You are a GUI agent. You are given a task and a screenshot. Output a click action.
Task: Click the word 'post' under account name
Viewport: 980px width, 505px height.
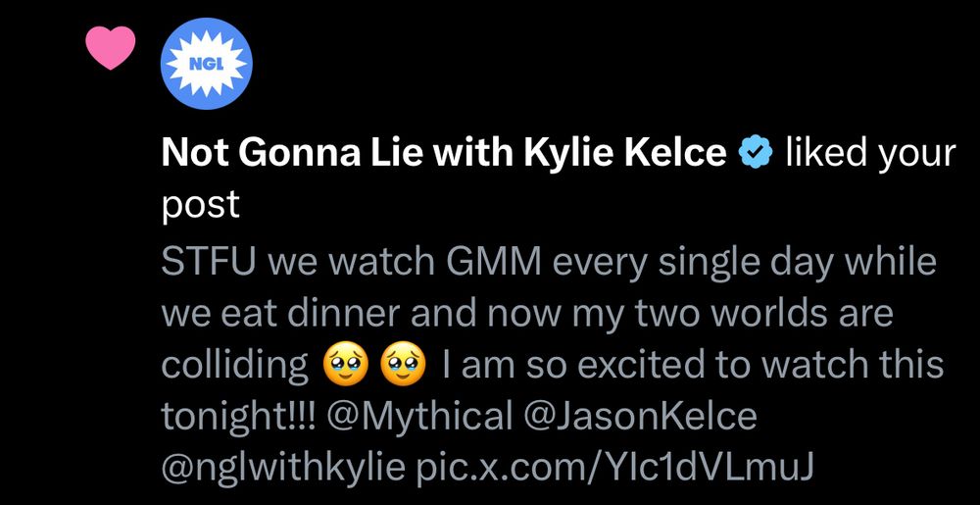click(x=200, y=205)
